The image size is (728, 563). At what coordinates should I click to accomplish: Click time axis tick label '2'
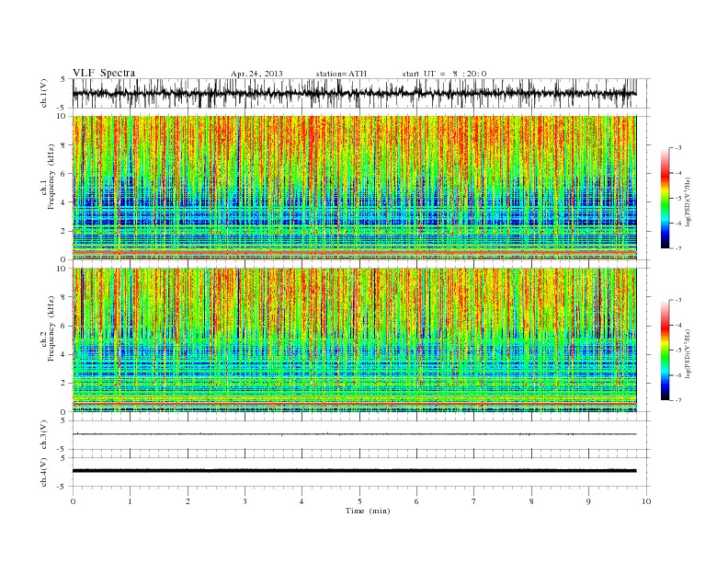[x=188, y=501]
